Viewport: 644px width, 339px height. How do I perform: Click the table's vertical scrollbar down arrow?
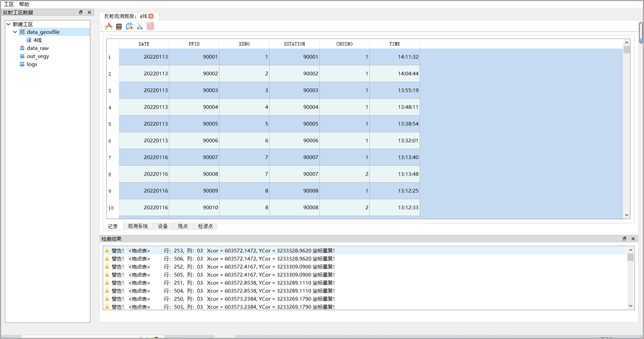[x=626, y=215]
